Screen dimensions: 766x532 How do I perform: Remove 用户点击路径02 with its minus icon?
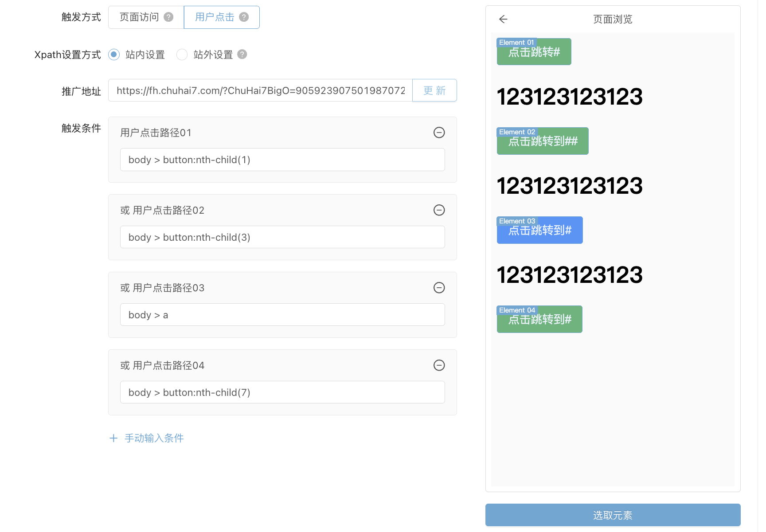tap(439, 210)
